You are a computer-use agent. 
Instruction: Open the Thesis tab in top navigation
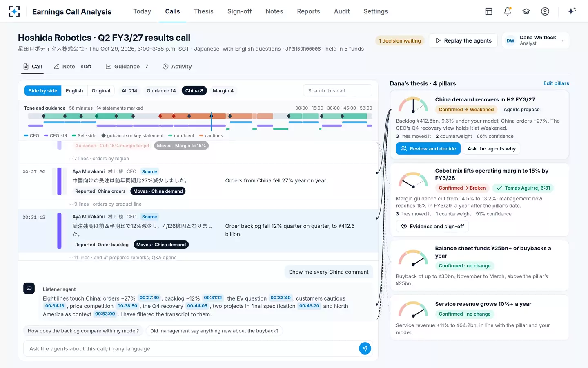tap(204, 11)
